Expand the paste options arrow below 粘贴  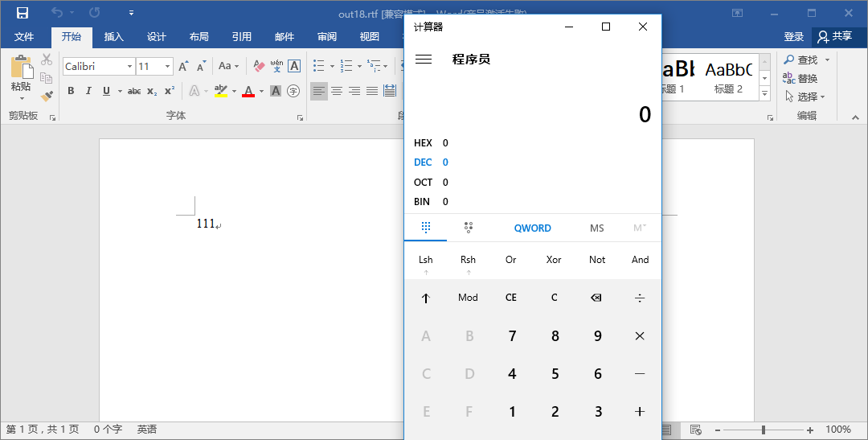tap(22, 99)
